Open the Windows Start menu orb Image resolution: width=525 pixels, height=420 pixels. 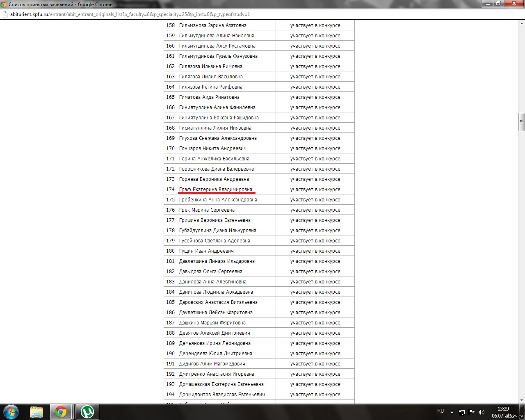(11, 412)
